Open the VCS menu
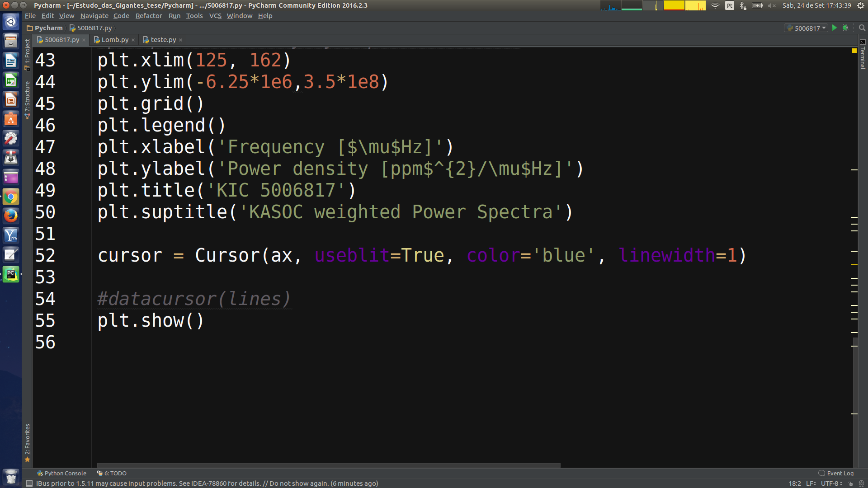The image size is (868, 488). 215,16
